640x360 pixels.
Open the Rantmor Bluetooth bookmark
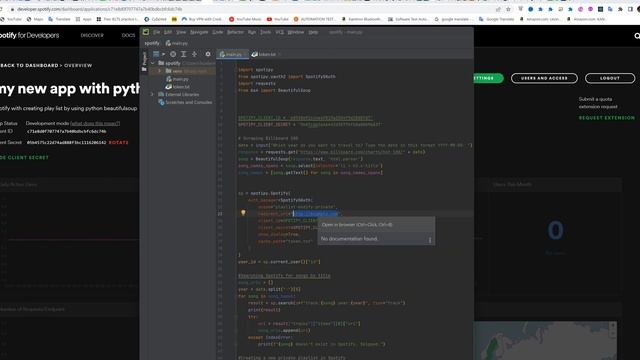(x=362, y=19)
